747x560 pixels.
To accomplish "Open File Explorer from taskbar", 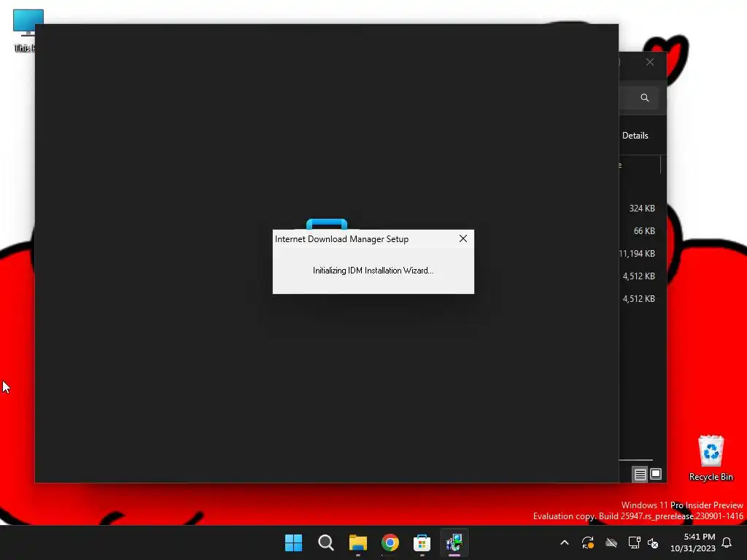I will [357, 542].
